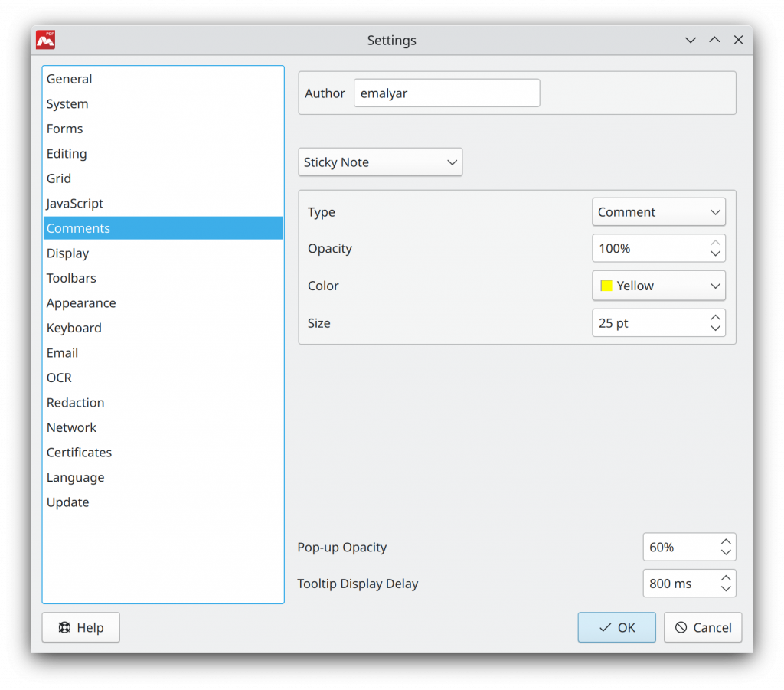Click inside the Author input field

(x=446, y=93)
